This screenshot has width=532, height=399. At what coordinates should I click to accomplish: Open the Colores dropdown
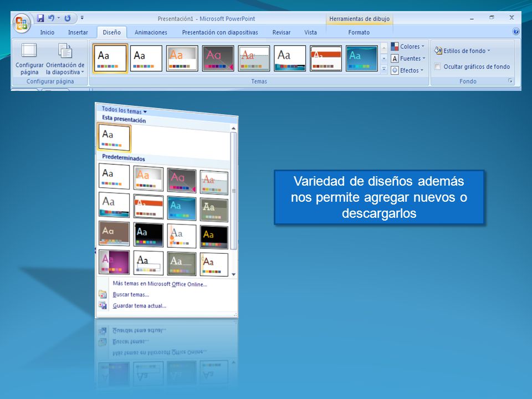408,47
